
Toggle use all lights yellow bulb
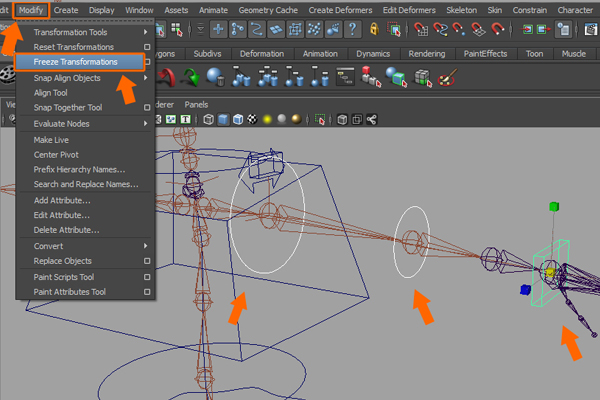click(x=267, y=119)
